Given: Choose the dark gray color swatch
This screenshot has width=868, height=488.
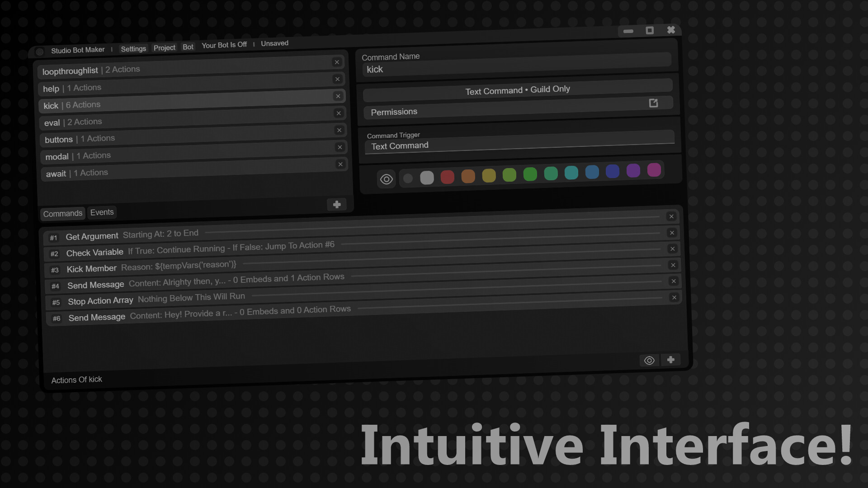Looking at the screenshot, I should pyautogui.click(x=408, y=178).
